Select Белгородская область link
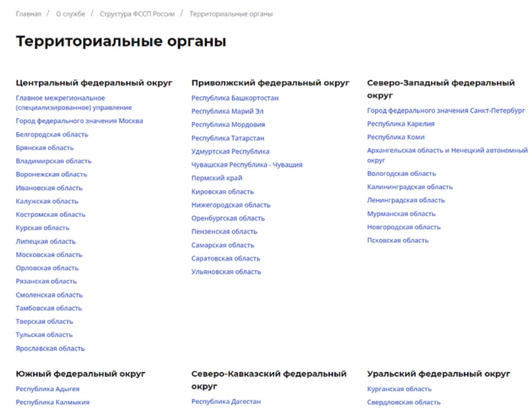The height and width of the screenshot is (409, 532). point(52,134)
